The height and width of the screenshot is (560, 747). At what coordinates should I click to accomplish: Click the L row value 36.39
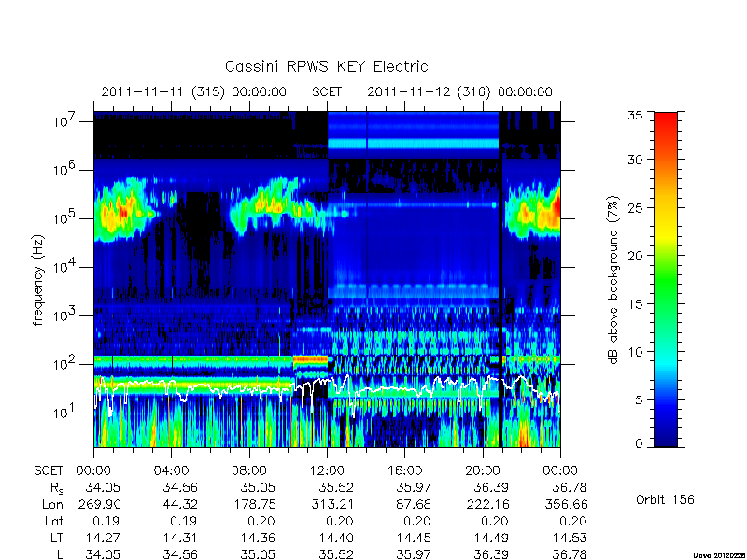[x=492, y=554]
